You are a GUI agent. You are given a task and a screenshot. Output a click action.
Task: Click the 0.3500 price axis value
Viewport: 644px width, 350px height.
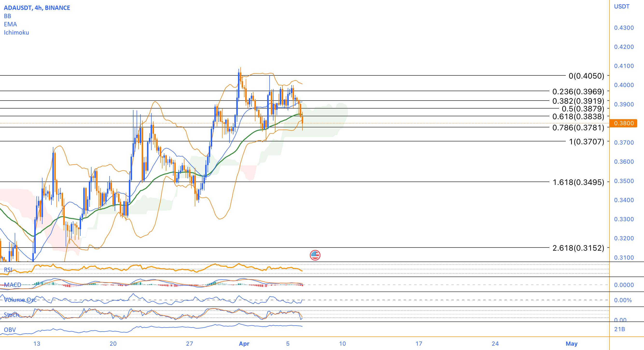pos(624,181)
